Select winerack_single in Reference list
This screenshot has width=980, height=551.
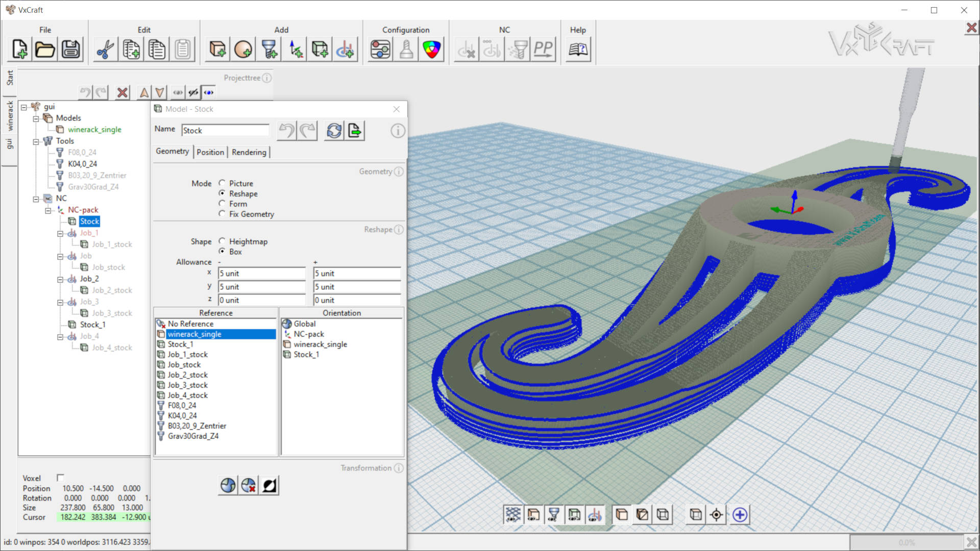tap(194, 334)
